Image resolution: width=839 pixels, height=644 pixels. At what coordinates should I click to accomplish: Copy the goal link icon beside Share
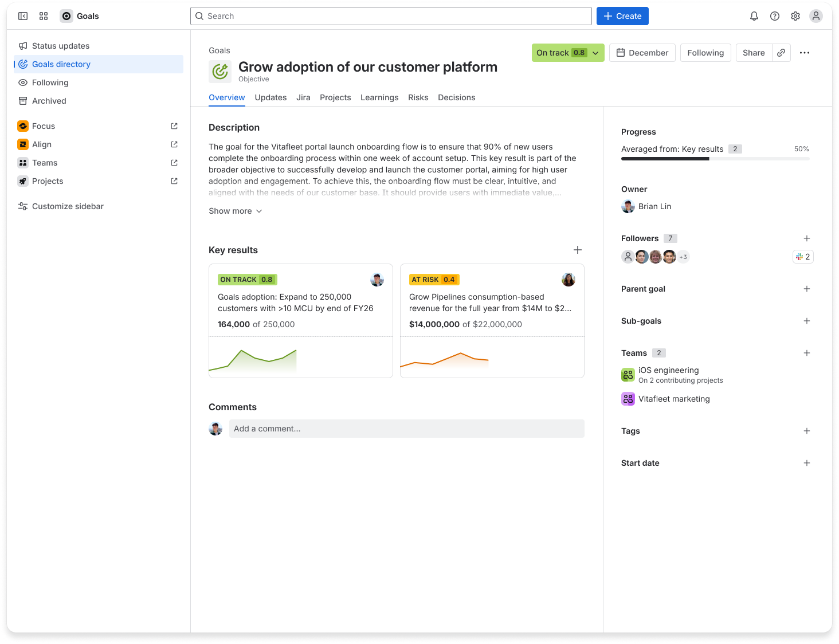[x=781, y=53]
